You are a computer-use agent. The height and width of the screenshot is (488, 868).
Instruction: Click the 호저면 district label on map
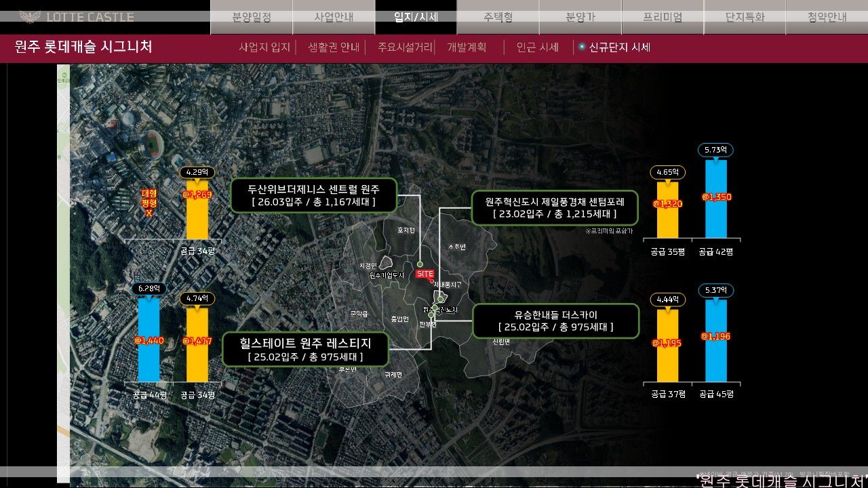tap(406, 230)
